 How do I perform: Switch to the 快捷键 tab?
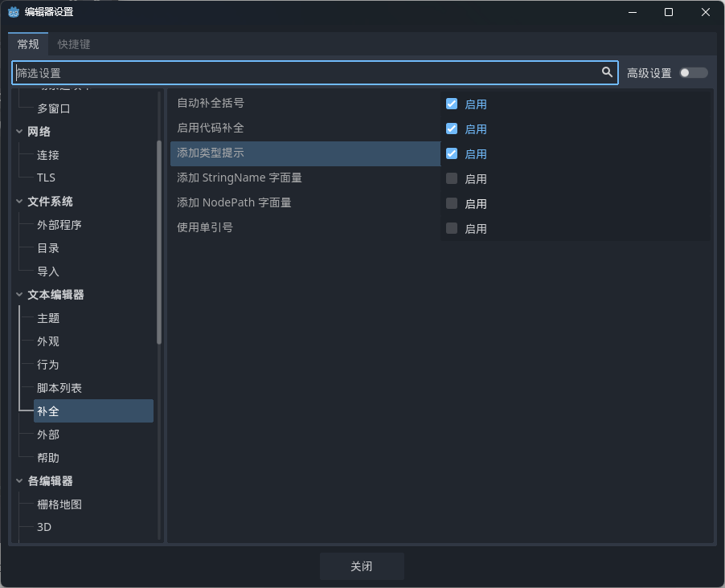point(73,44)
